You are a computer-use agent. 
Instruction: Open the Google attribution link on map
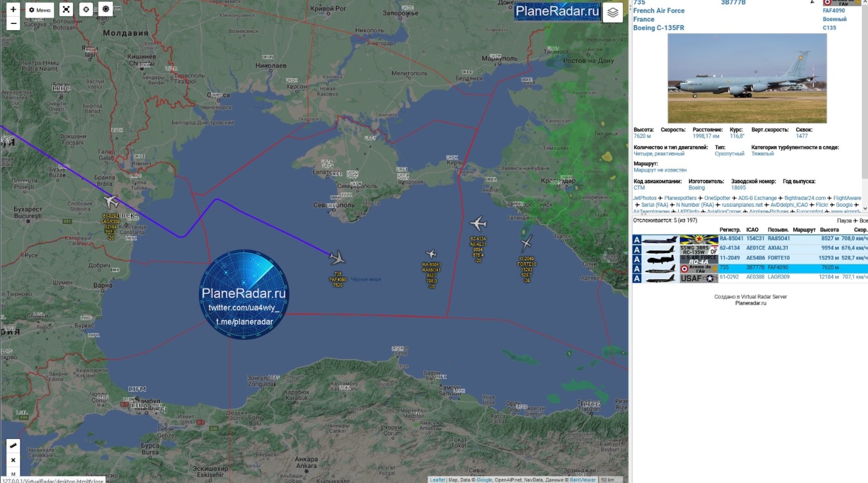click(x=484, y=480)
